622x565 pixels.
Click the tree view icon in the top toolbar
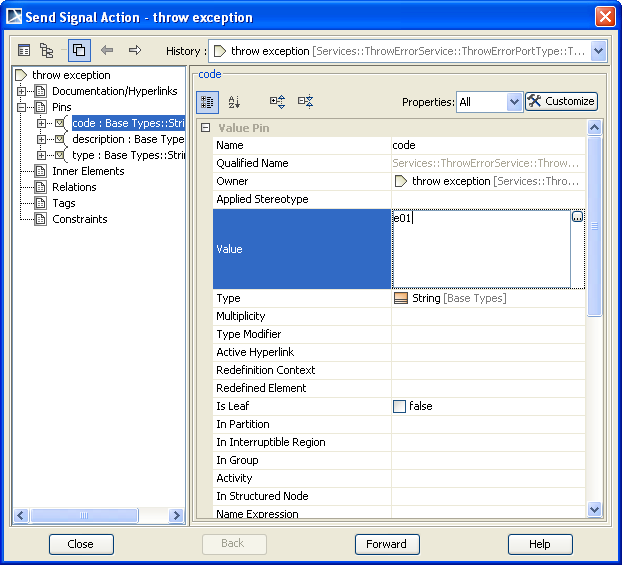[x=47, y=50]
